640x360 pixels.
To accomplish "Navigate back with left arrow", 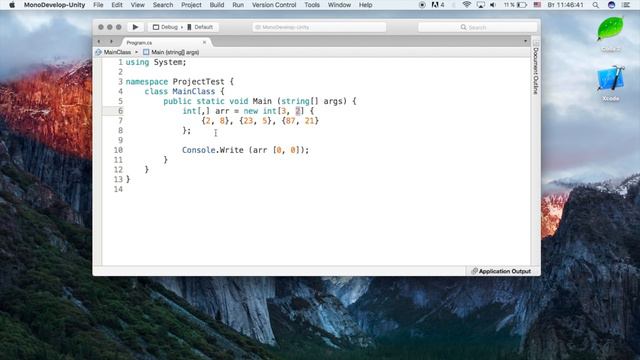I will pos(99,42).
